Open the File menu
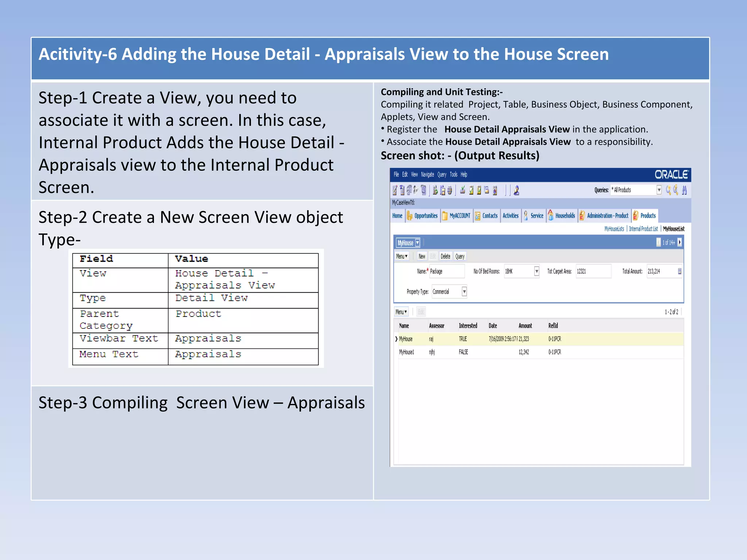747x560 pixels. 396,175
